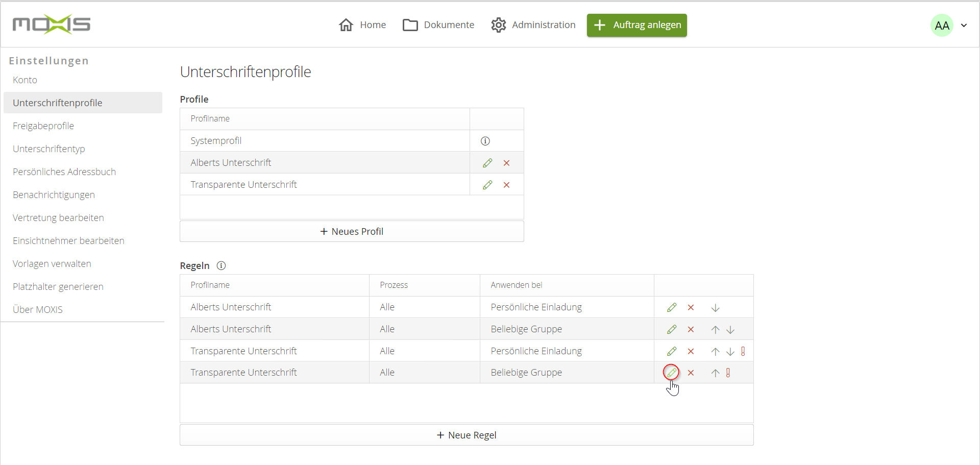
Task: Click the info icon next to Regeln
Action: tap(221, 265)
